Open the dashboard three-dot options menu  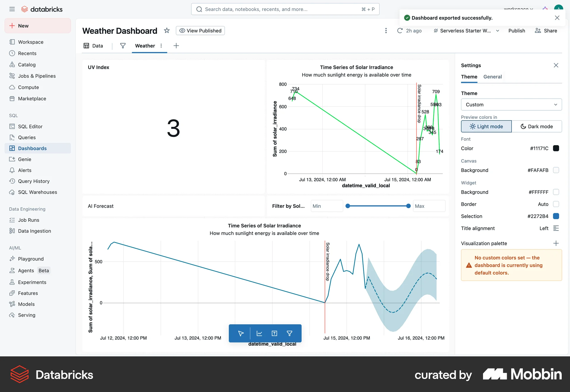click(386, 31)
